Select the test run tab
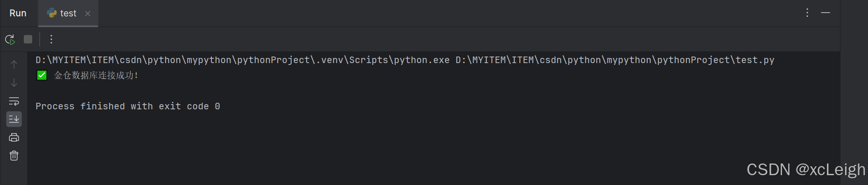 (68, 14)
